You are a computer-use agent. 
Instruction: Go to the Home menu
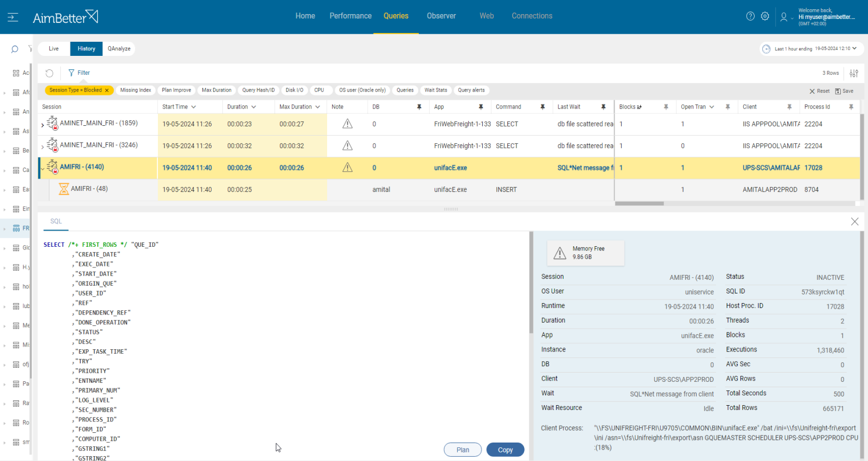pyautogui.click(x=305, y=16)
